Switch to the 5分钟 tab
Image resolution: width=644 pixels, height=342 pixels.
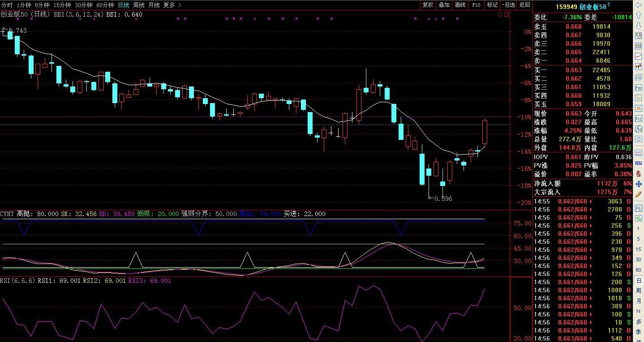(42, 5)
